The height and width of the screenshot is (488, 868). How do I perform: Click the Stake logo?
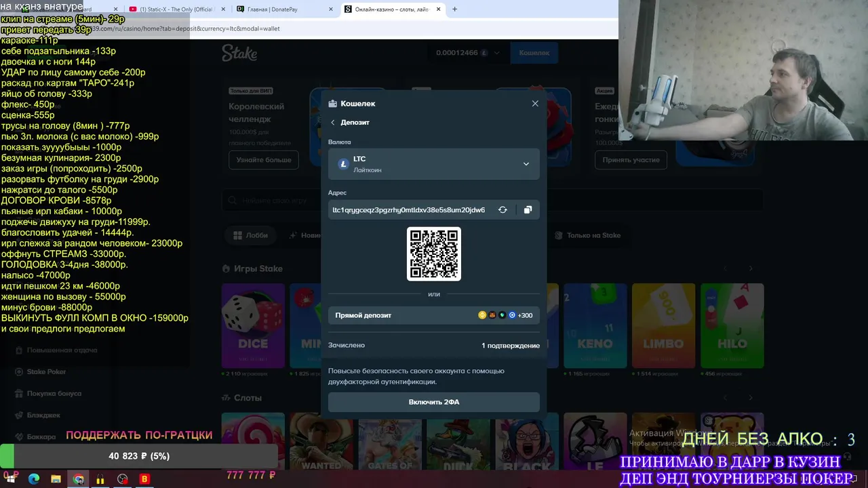(240, 53)
